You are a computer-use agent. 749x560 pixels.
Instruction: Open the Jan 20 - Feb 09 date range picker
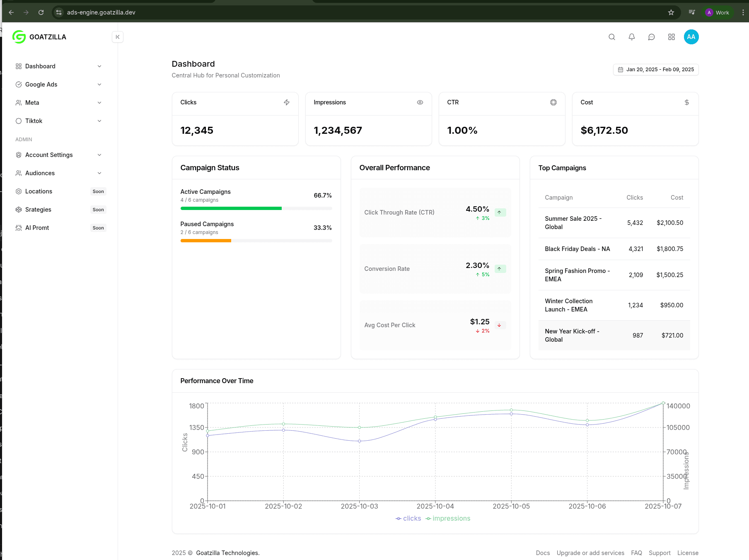click(x=655, y=69)
